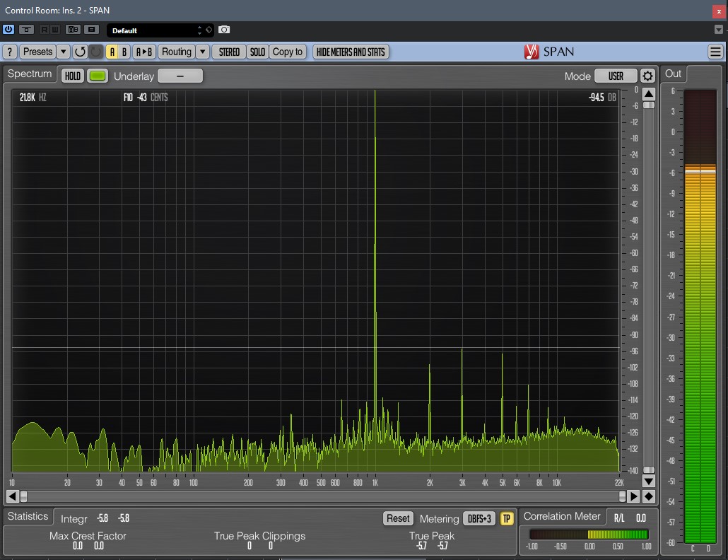This screenshot has height=560, width=728.
Task: Expand the dropdown arrow beside Routing
Action: (202, 52)
